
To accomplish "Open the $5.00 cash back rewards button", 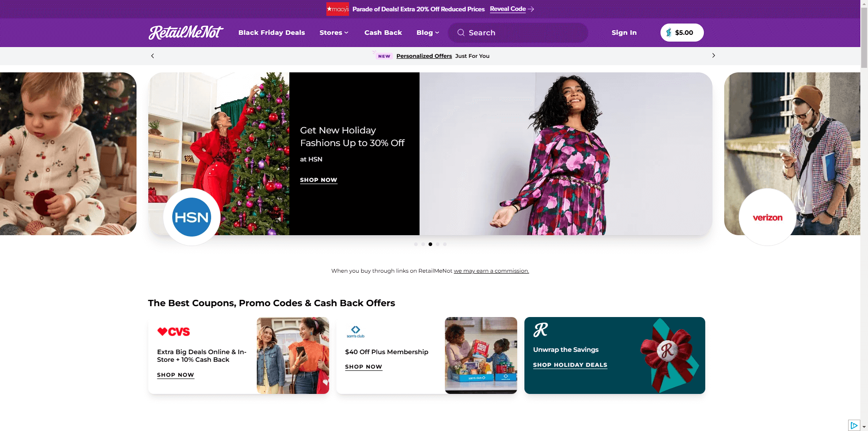I will [x=682, y=33].
